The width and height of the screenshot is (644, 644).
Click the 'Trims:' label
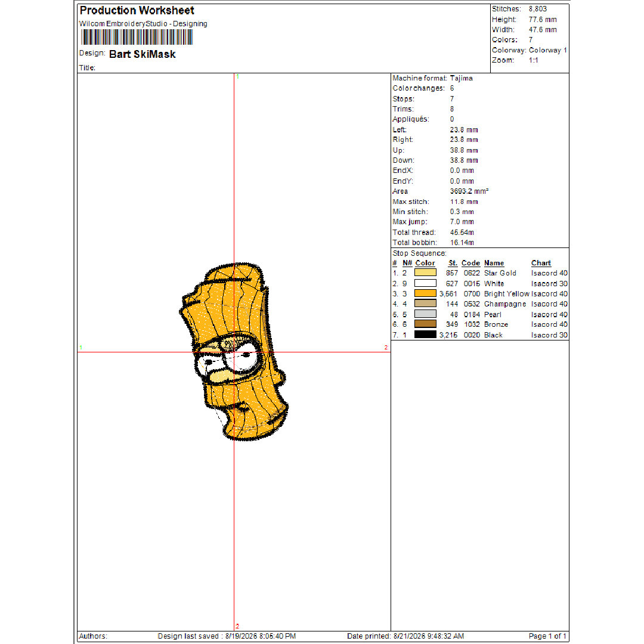coord(403,109)
